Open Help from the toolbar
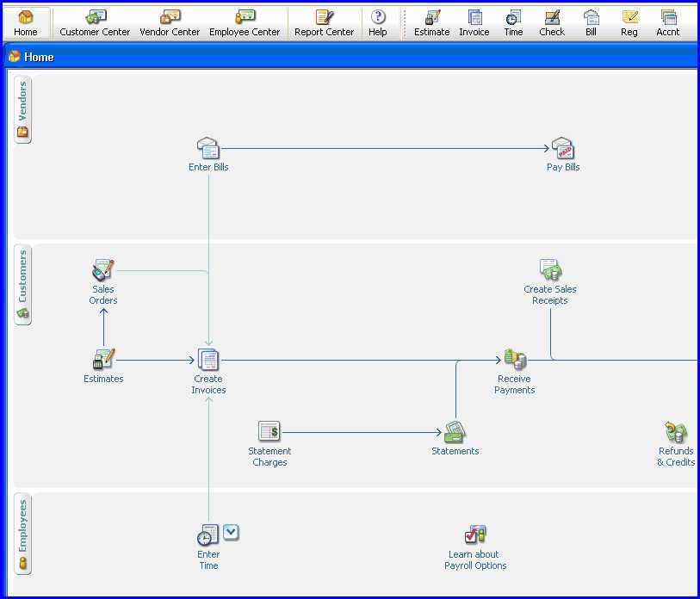This screenshot has height=599, width=700. coord(378,23)
